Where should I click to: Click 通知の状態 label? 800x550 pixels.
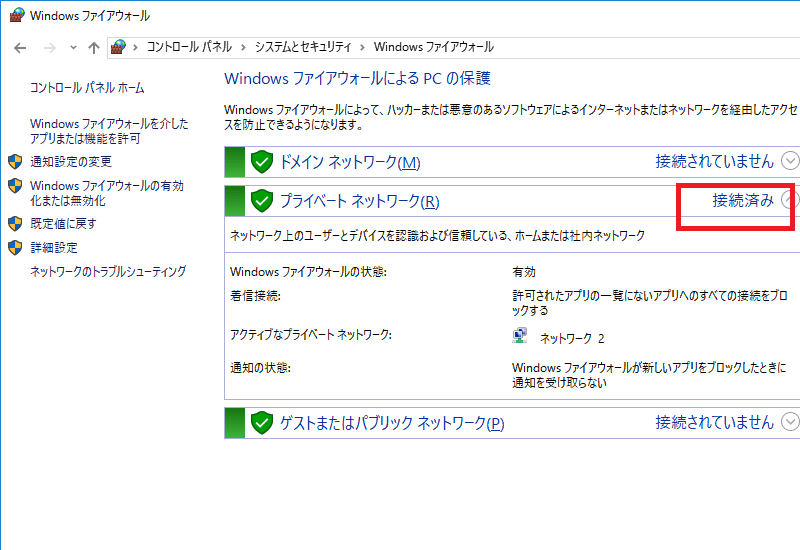point(260,368)
